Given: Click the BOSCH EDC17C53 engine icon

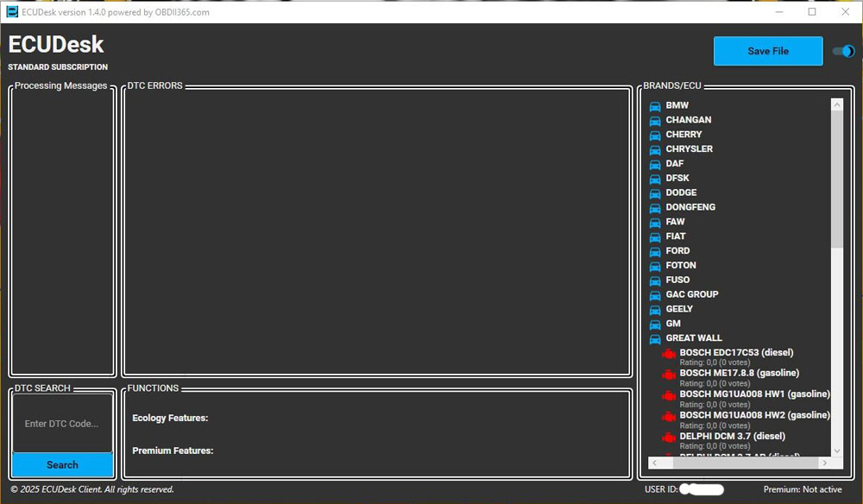Looking at the screenshot, I should pos(669,354).
